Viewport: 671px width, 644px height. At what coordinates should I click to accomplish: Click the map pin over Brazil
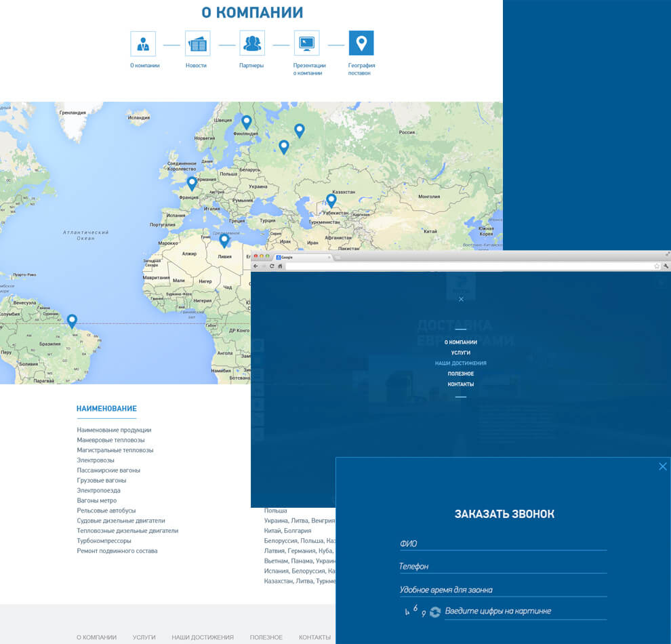click(x=72, y=321)
